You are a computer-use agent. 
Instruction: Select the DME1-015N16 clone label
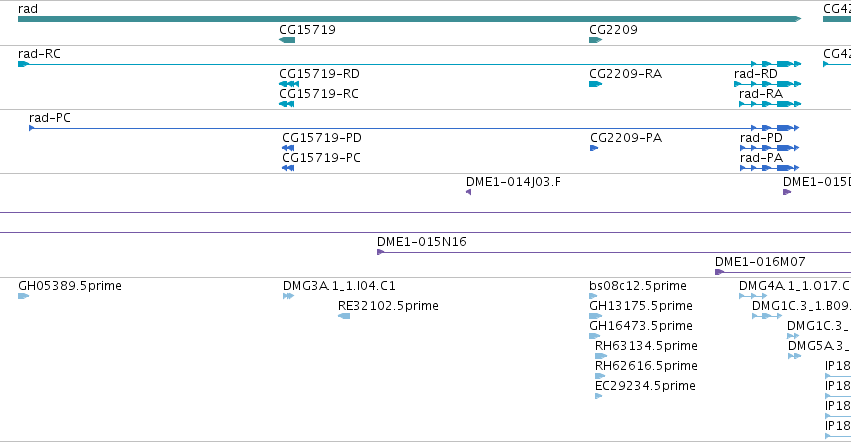pyautogui.click(x=422, y=242)
